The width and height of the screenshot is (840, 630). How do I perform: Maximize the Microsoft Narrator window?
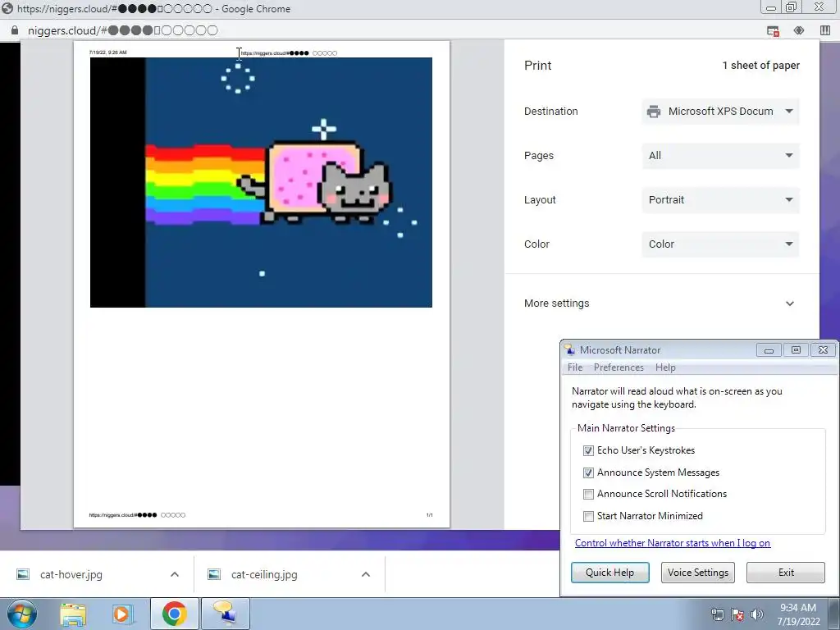point(796,349)
